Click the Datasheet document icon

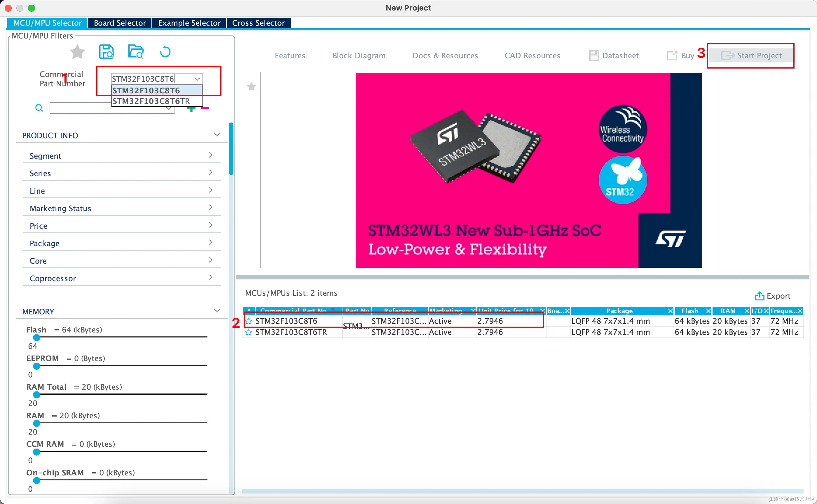click(594, 55)
